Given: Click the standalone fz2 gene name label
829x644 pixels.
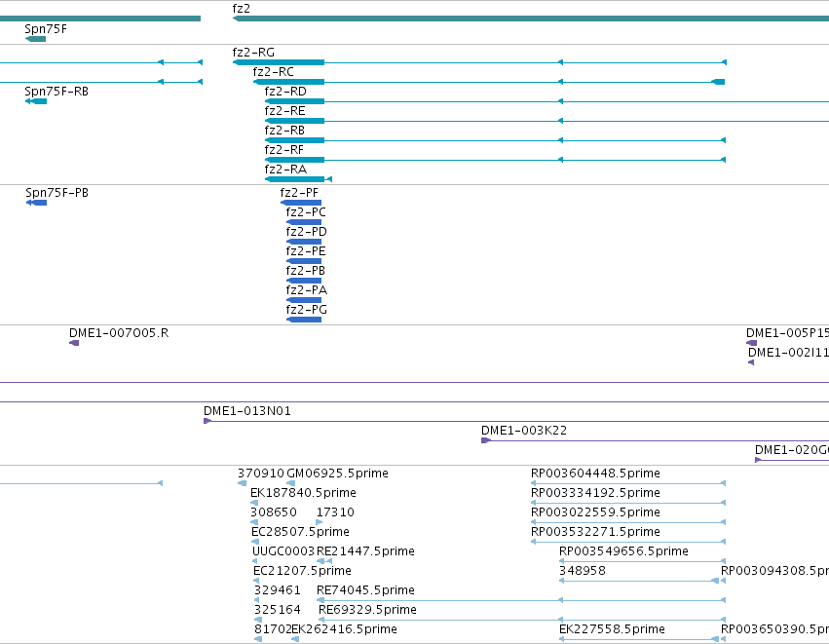Looking at the screenshot, I should pos(241,9).
